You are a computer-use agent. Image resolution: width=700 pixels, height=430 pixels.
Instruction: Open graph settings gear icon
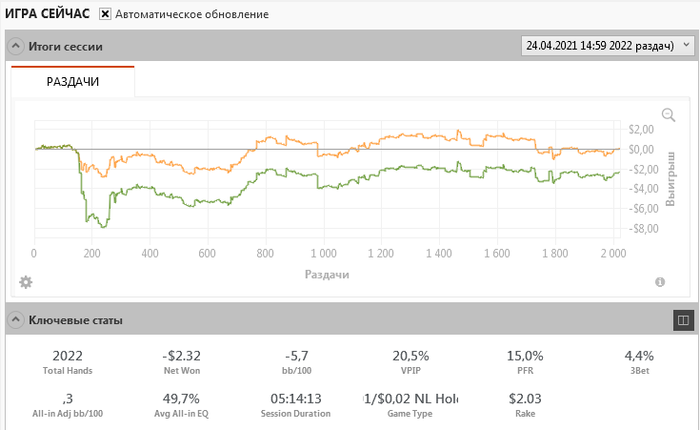(x=26, y=282)
